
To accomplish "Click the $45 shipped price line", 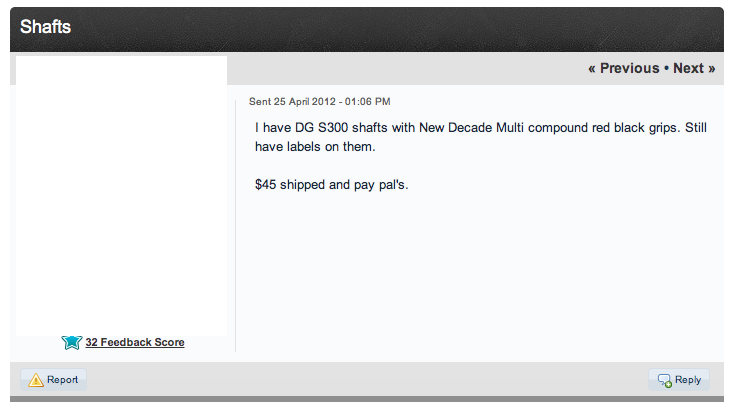I will coord(331,185).
